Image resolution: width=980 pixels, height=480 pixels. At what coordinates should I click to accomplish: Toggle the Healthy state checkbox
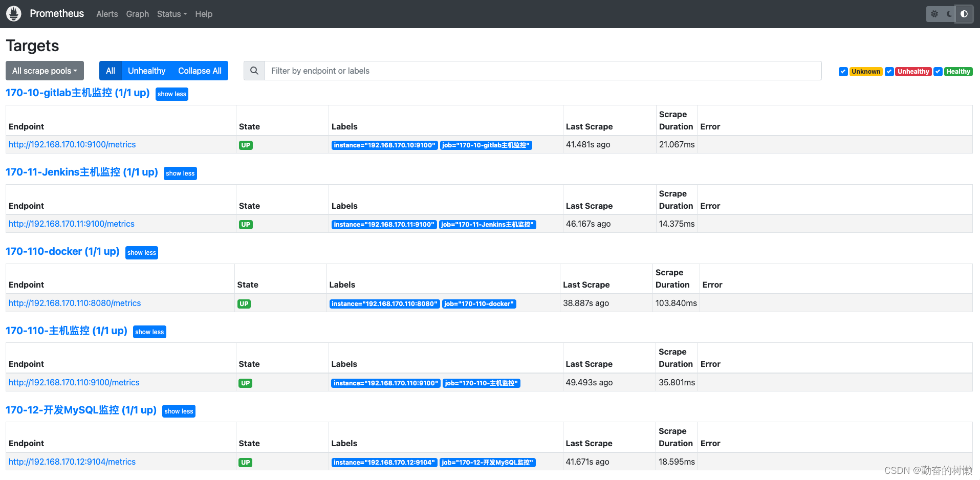(x=938, y=72)
